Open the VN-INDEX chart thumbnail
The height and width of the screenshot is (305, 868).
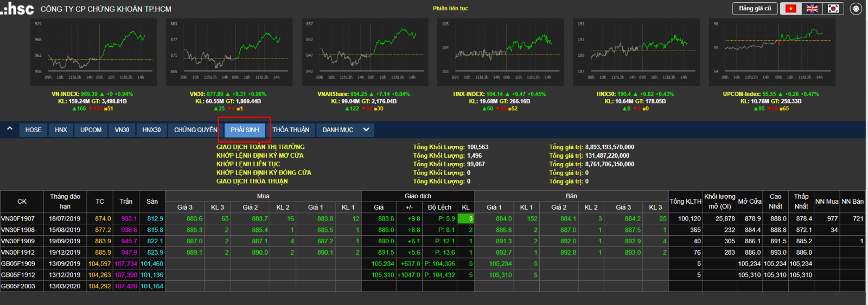coord(93,52)
